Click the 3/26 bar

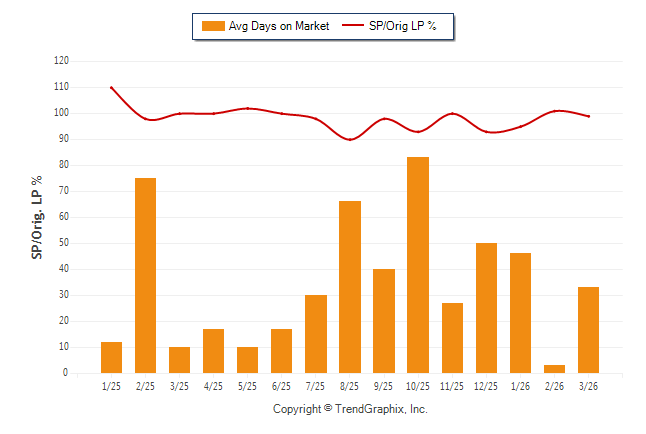pos(587,330)
